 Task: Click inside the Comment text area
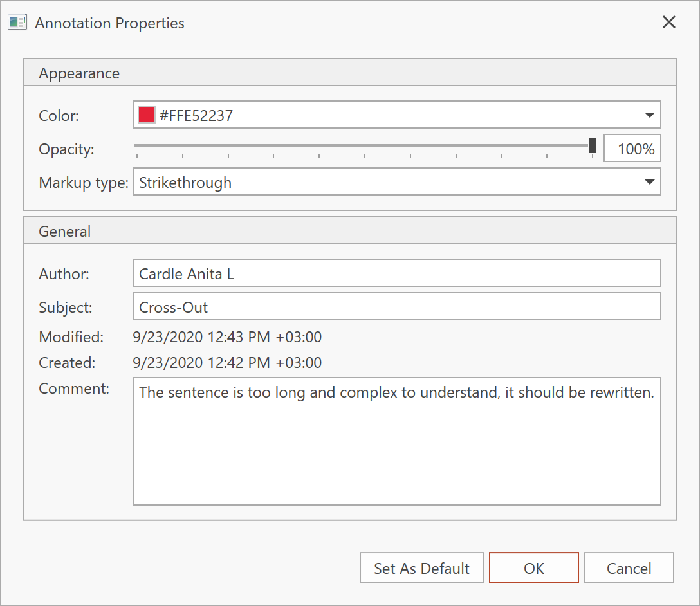(396, 450)
